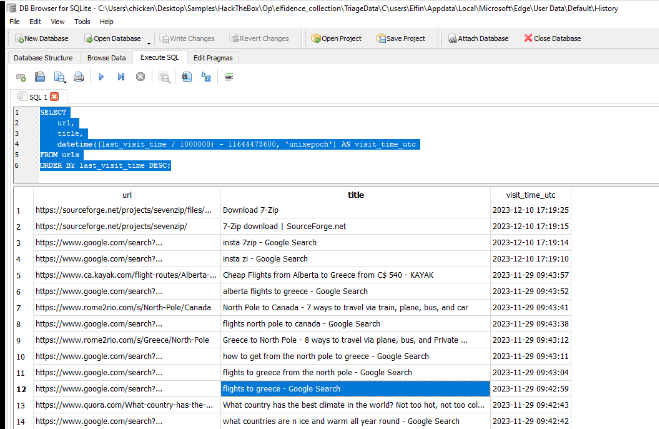This screenshot has height=429, width=659.
Task: Click the Save Project button
Action: point(401,38)
